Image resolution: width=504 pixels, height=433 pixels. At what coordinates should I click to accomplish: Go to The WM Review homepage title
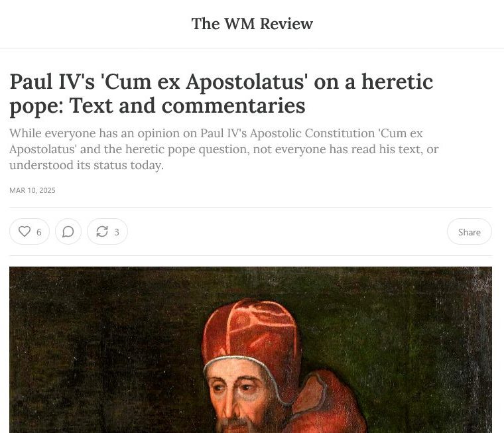[x=252, y=23]
